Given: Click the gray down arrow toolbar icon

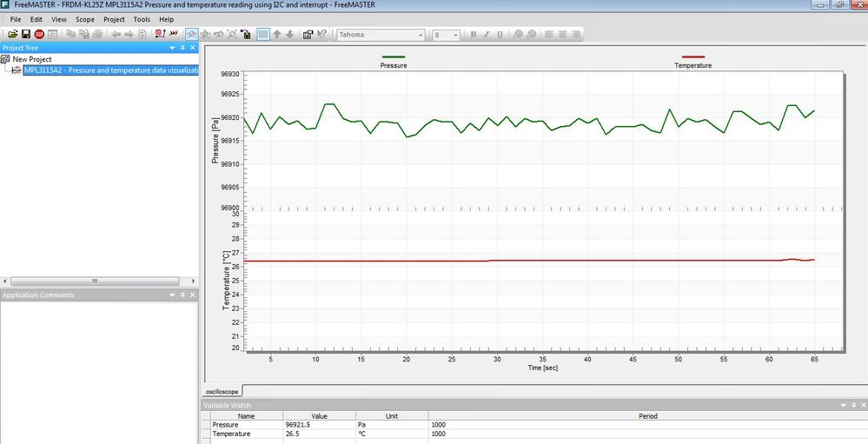Looking at the screenshot, I should click(289, 35).
